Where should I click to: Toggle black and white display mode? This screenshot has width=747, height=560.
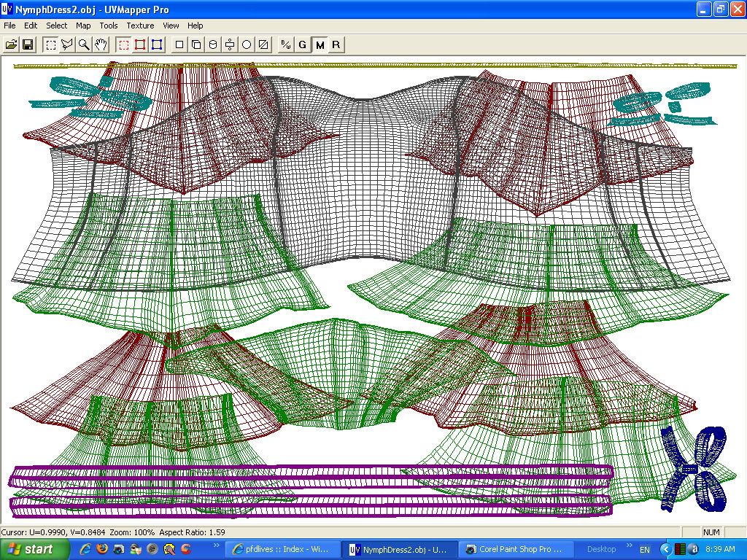[x=286, y=44]
